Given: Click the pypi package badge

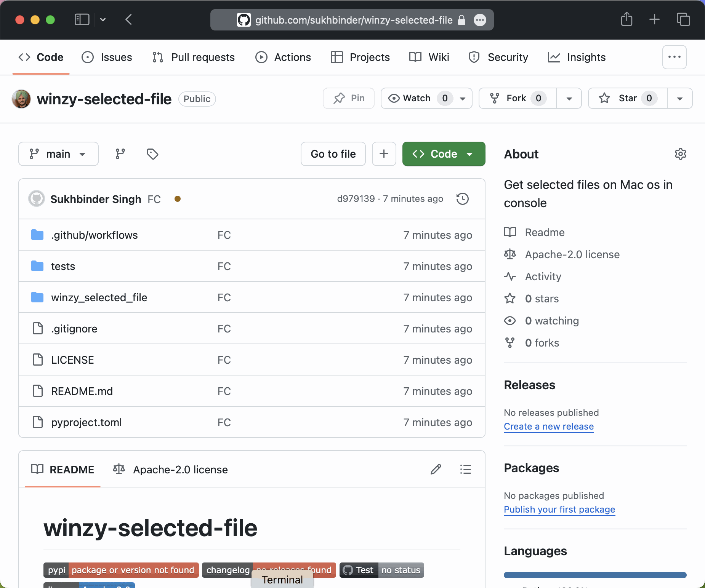Looking at the screenshot, I should 121,570.
